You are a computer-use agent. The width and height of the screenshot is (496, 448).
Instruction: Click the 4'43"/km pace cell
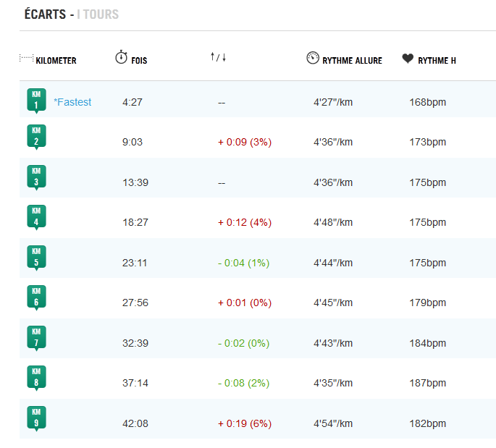[333, 343]
